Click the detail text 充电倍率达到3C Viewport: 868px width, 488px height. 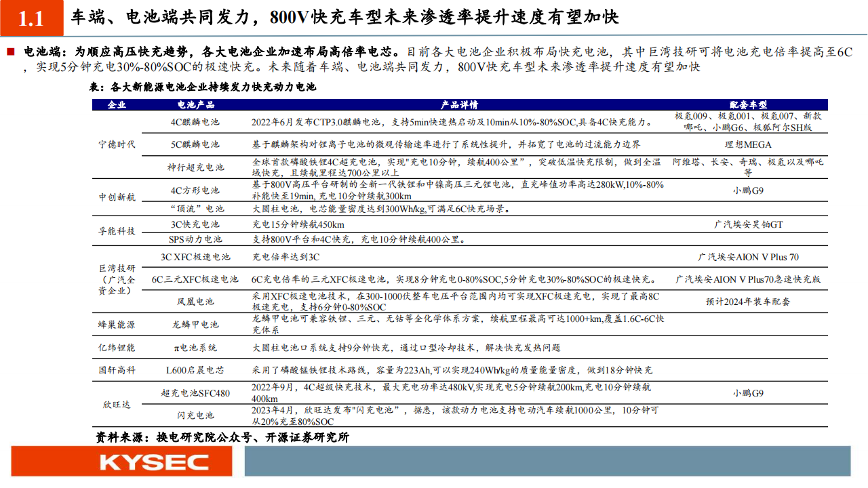point(285,257)
